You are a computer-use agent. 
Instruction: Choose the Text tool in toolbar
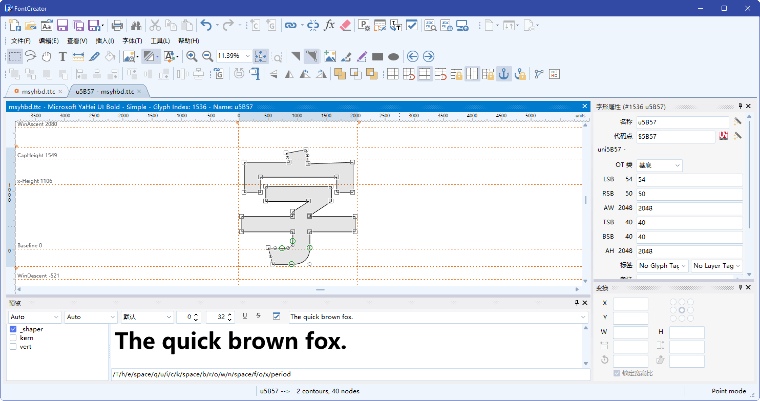coord(62,56)
